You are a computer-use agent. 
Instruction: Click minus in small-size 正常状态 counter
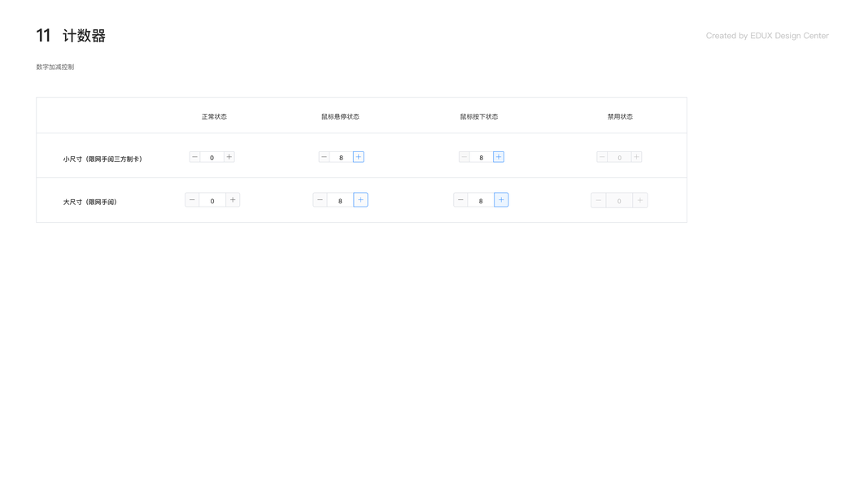click(194, 157)
